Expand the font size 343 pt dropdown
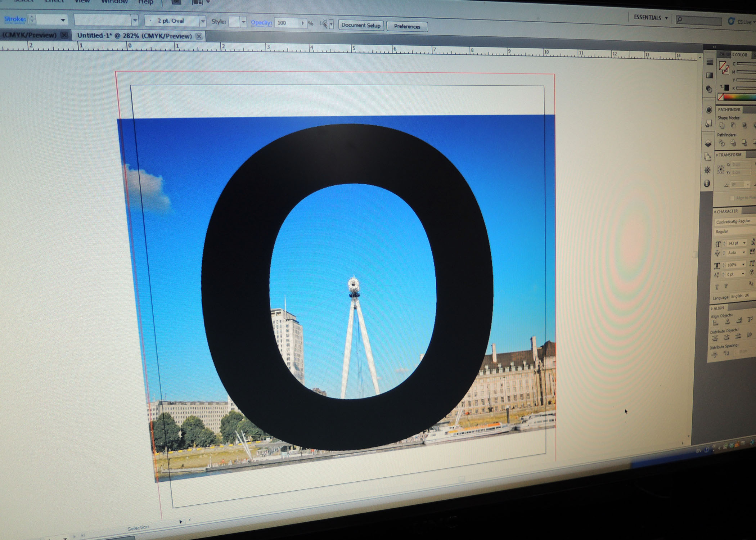Image resolution: width=756 pixels, height=540 pixels. pyautogui.click(x=744, y=243)
